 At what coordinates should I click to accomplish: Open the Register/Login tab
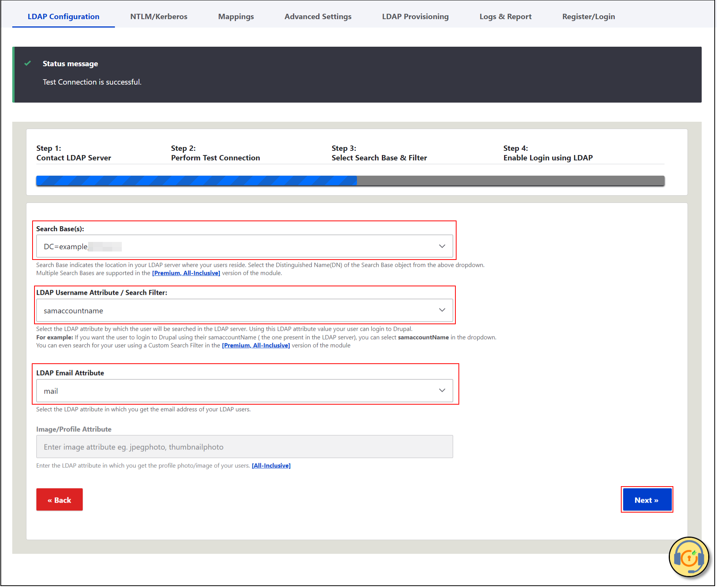588,16
